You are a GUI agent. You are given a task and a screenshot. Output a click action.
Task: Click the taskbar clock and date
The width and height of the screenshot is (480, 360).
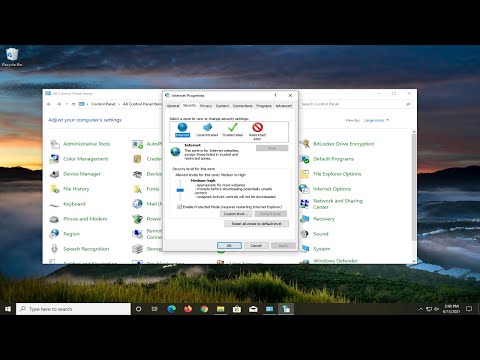[451, 309]
